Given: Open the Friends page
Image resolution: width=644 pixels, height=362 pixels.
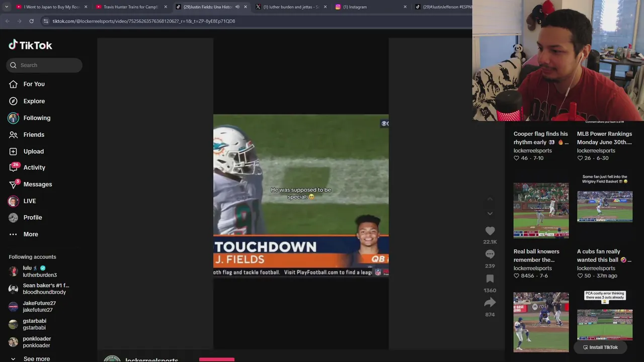Looking at the screenshot, I should coord(34,135).
